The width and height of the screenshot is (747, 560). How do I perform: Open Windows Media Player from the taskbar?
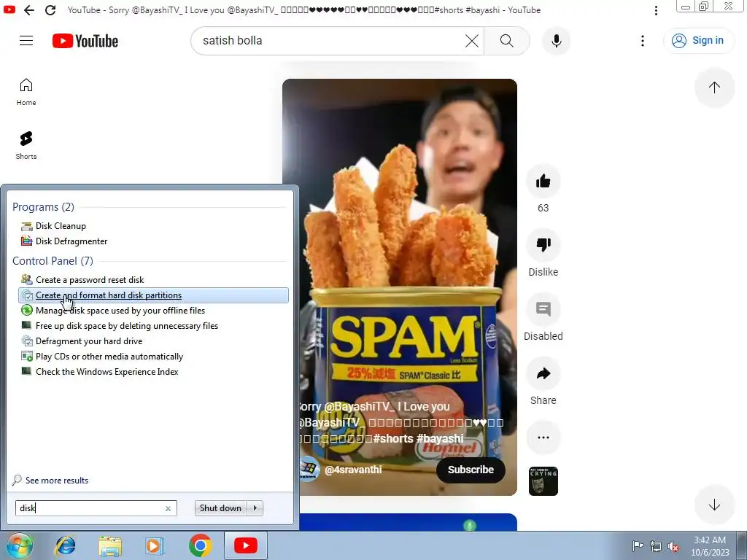tap(155, 545)
